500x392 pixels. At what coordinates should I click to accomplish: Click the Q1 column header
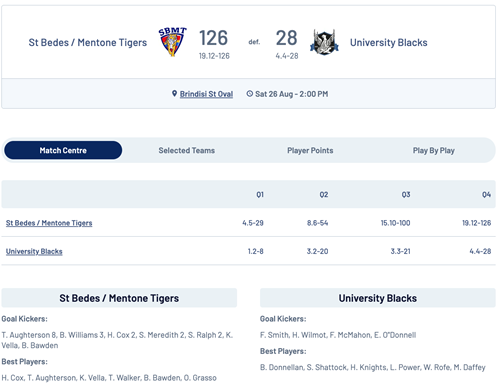[260, 195]
